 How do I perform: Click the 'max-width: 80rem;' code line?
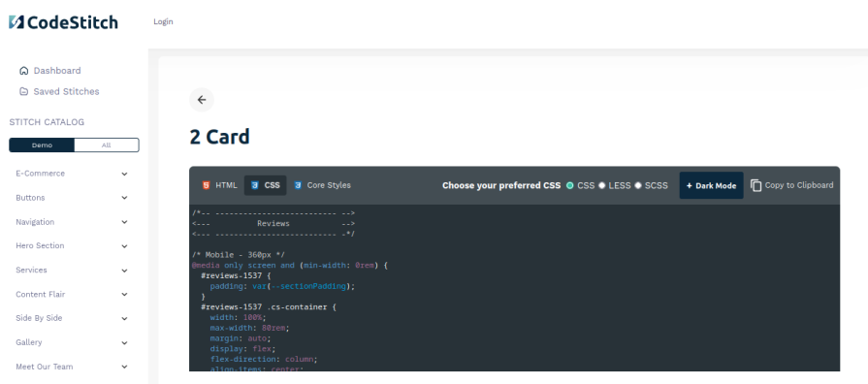tap(249, 328)
